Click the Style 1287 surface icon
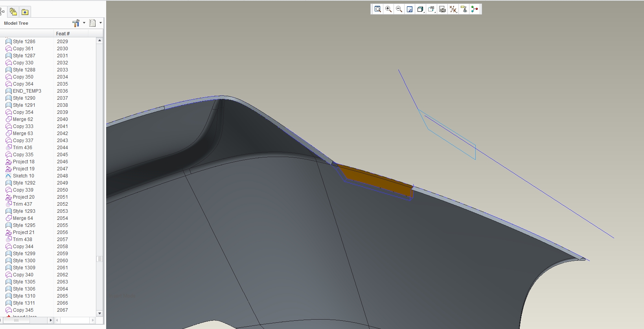Screen dimensions: 644x329 pos(8,56)
